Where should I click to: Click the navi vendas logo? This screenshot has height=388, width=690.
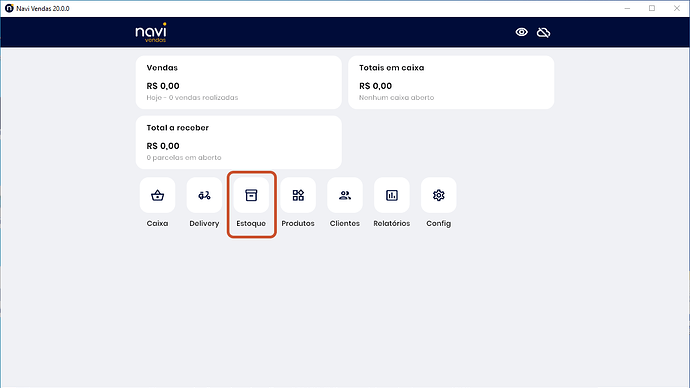(x=151, y=32)
